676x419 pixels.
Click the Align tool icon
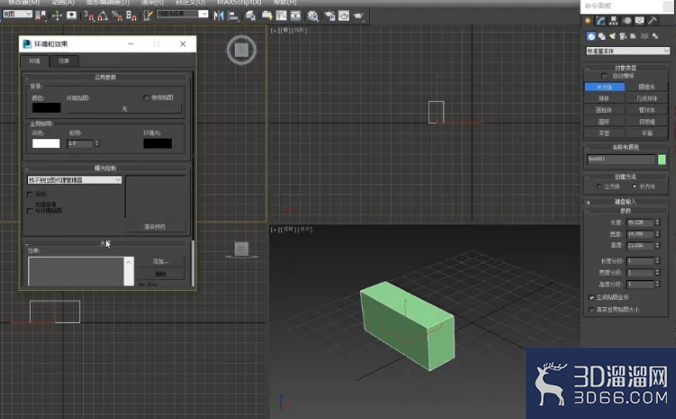(233, 16)
